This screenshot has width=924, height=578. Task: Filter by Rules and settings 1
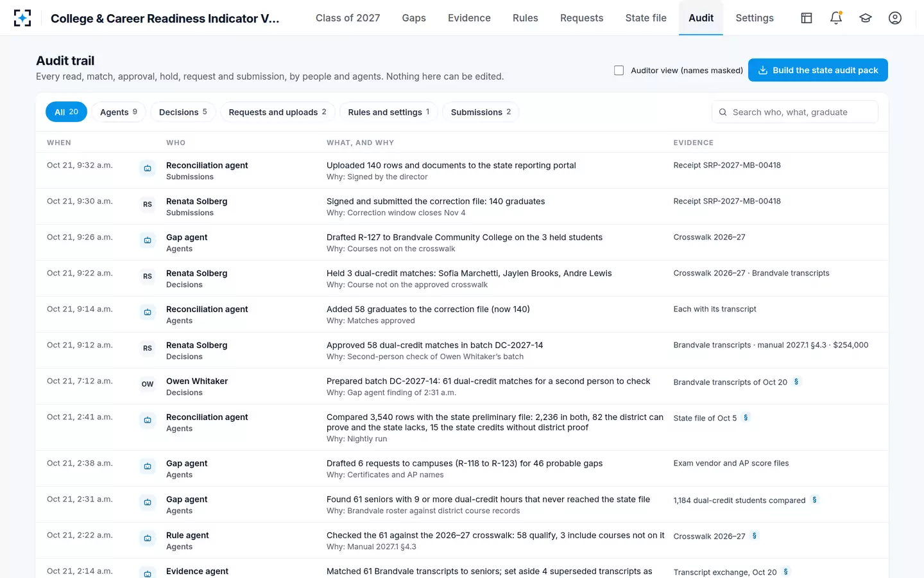coord(389,112)
